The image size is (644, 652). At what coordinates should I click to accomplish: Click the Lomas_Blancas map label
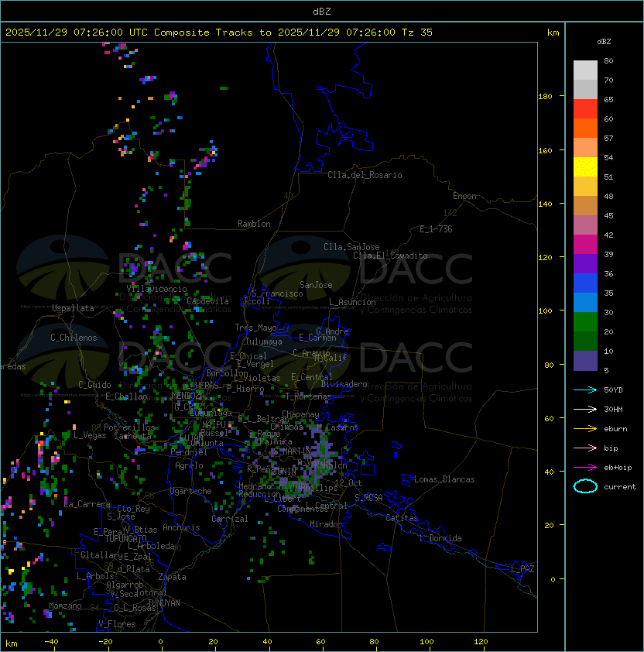tap(444, 479)
